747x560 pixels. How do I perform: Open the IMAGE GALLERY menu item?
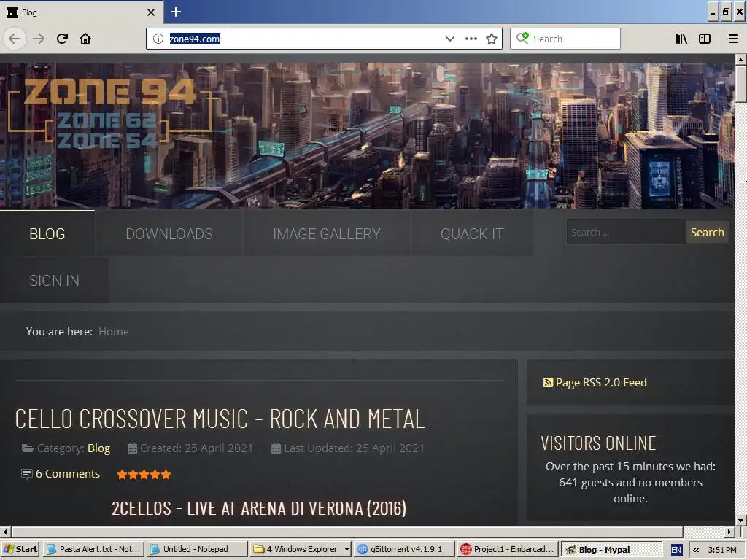(x=327, y=233)
